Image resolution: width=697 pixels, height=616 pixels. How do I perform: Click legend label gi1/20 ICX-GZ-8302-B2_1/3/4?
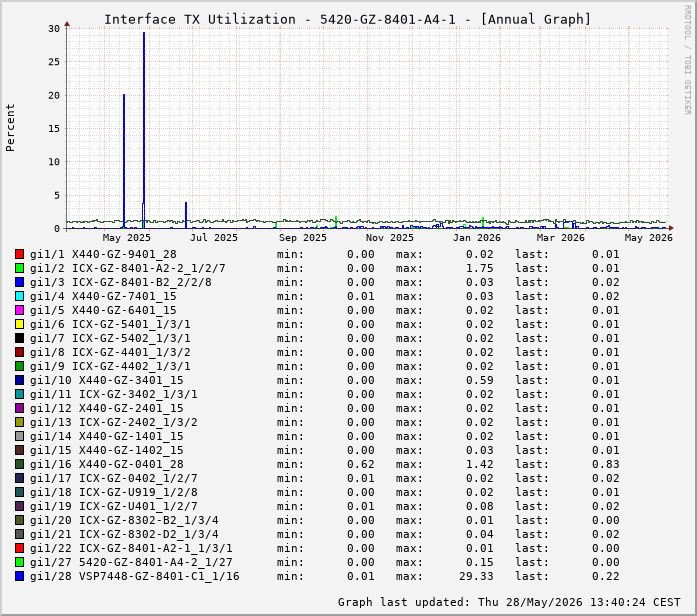pyautogui.click(x=124, y=520)
